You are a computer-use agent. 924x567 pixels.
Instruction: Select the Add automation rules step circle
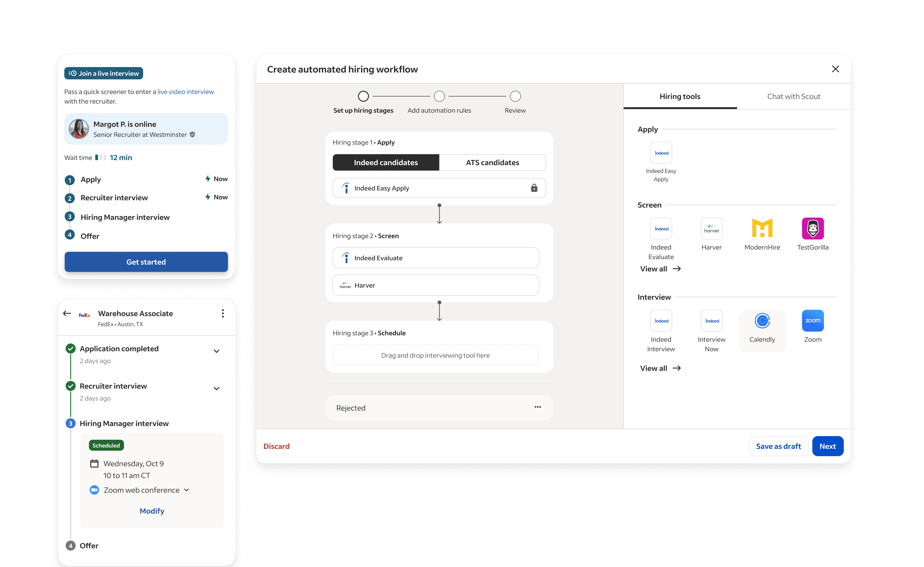(439, 96)
